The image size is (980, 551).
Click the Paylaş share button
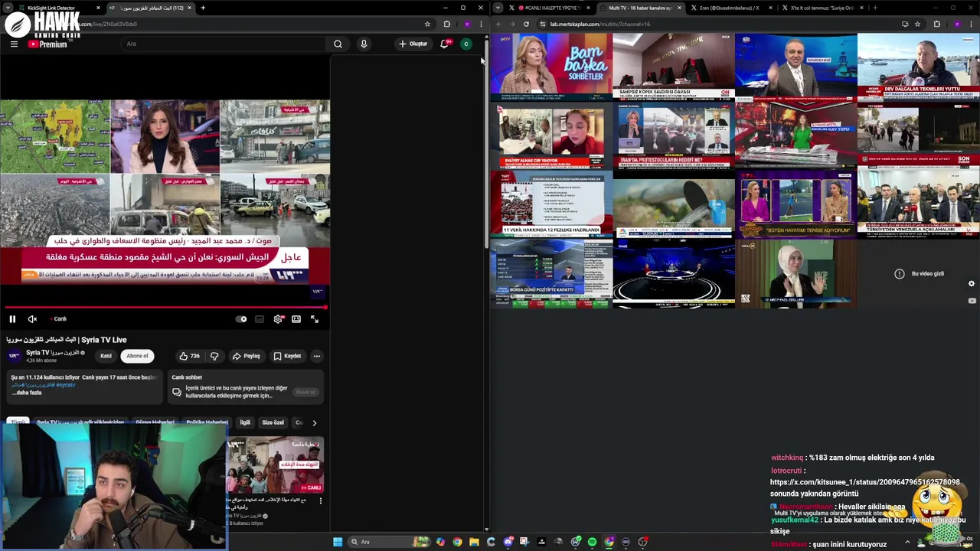(x=247, y=356)
